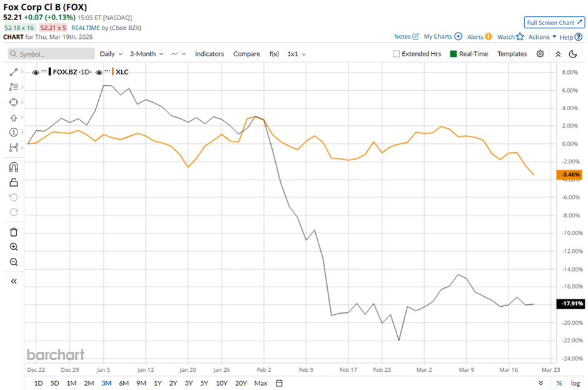Image resolution: width=588 pixels, height=390 pixels.
Task: Open the Indicators menu
Action: (x=210, y=54)
